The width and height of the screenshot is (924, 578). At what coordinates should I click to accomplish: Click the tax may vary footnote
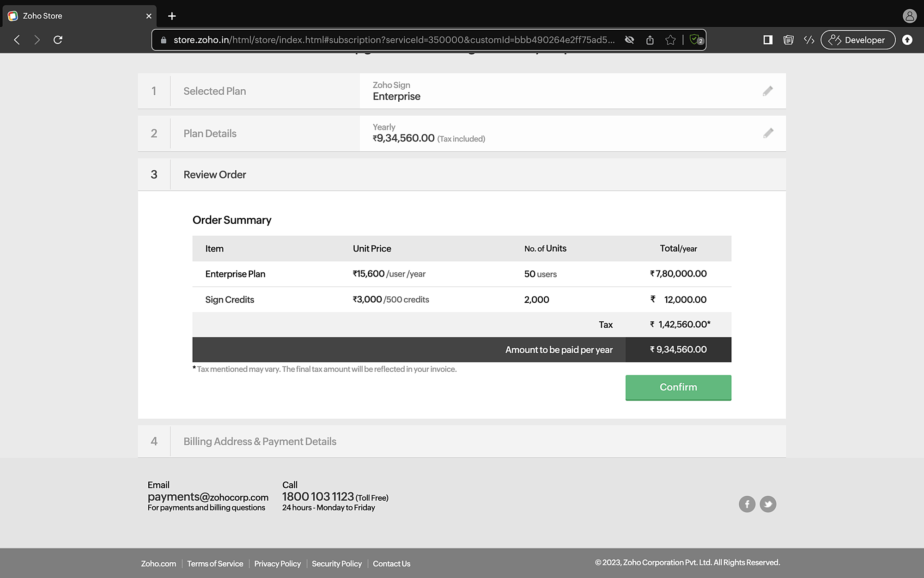[x=325, y=369]
